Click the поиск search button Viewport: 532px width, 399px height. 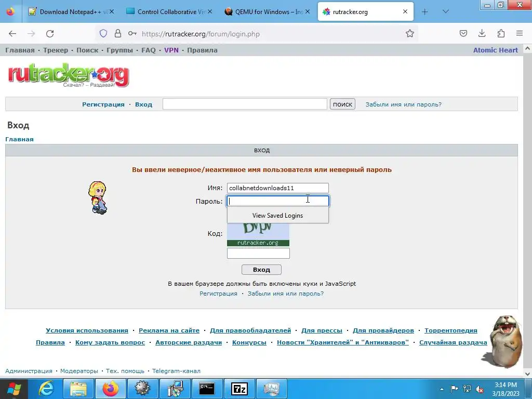click(x=342, y=104)
